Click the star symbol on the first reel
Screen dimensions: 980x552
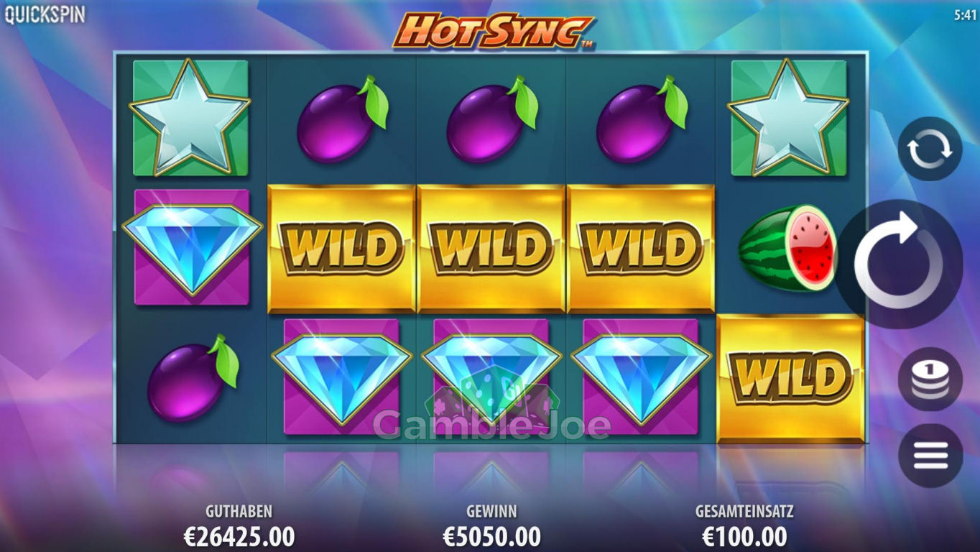190,117
